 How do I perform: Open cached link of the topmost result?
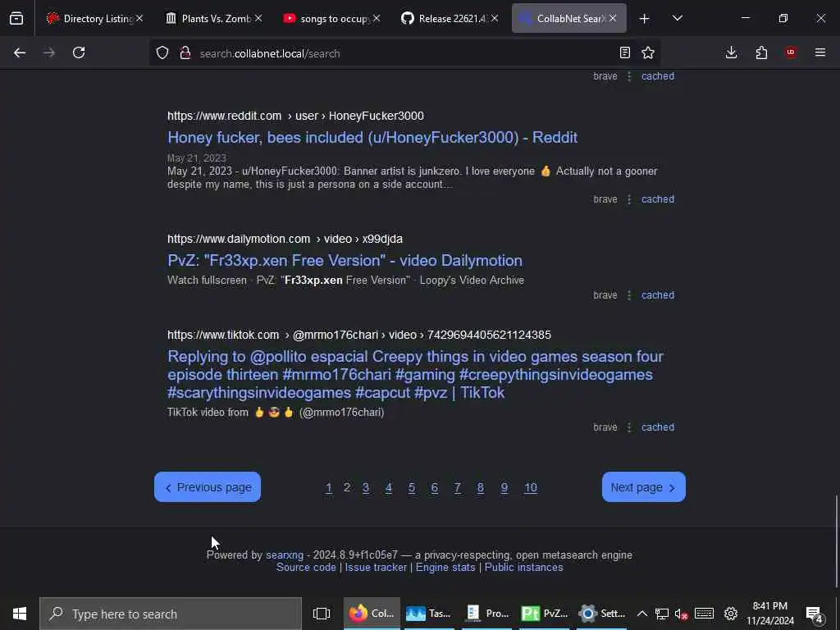coord(658,76)
